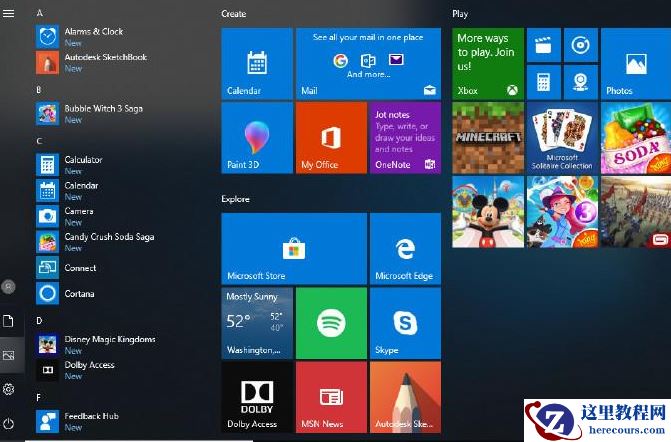
Task: Open Pictures from the sidebar
Action: [9, 355]
